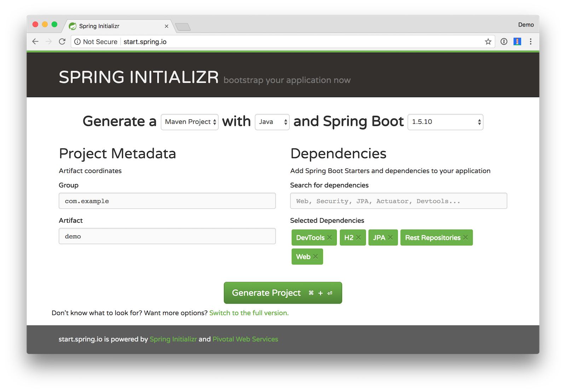The image size is (566, 392).
Task: Click the Search for dependencies field
Action: [x=398, y=201]
